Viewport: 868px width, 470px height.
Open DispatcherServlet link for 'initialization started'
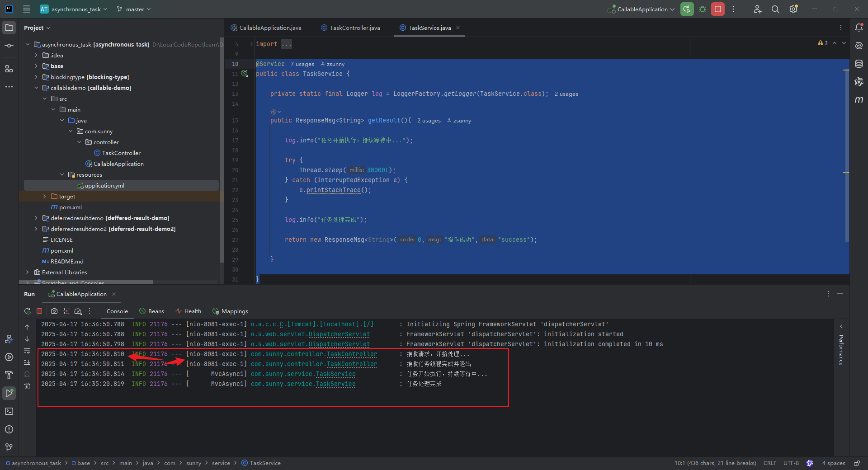(x=339, y=334)
